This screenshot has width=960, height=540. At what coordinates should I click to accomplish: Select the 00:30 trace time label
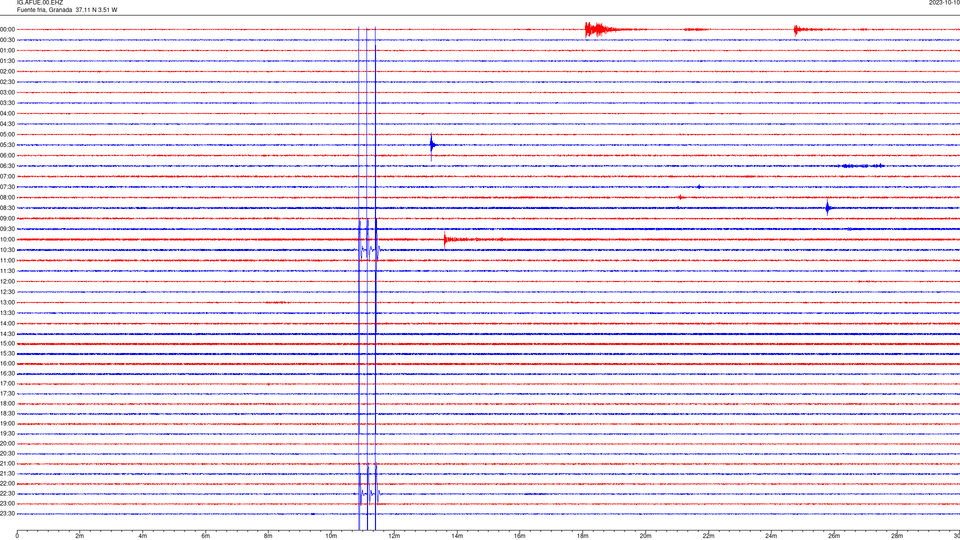[x=7, y=40]
